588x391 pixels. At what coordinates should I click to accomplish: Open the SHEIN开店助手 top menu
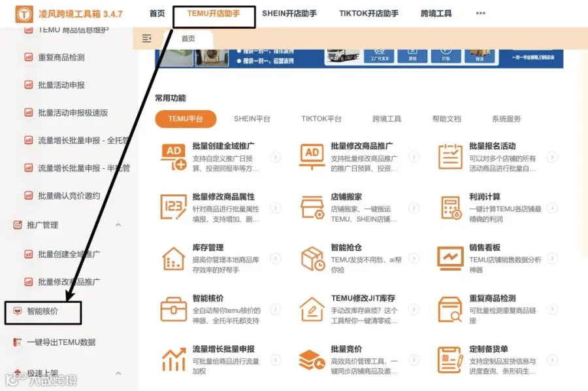pos(289,14)
